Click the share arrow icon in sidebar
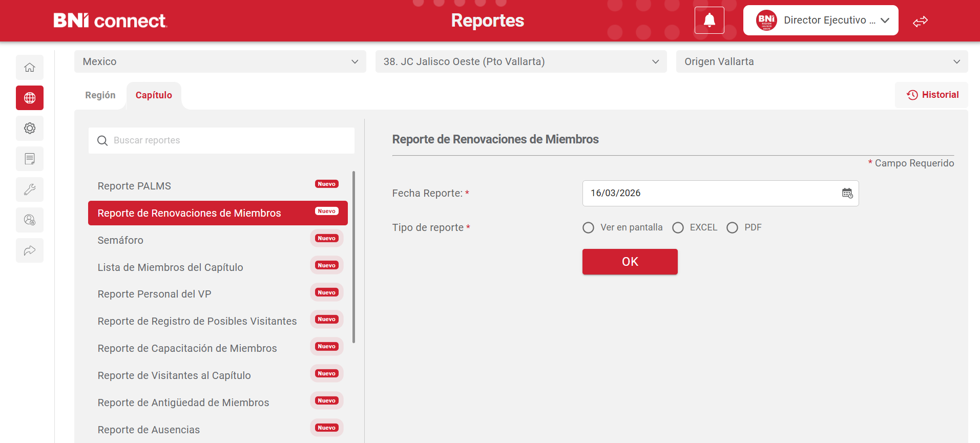Image resolution: width=980 pixels, height=443 pixels. [x=30, y=250]
